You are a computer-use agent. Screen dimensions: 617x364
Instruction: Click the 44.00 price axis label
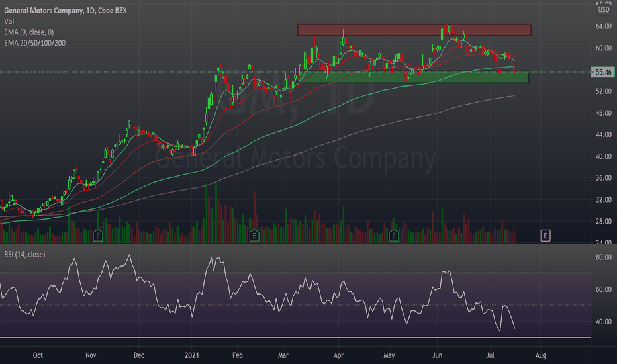603,134
